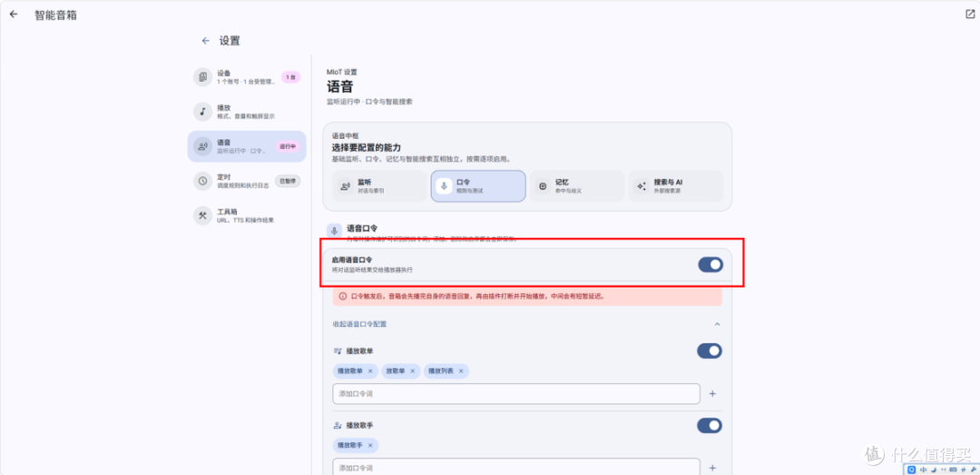Select the 监听 listening card icon

point(345,186)
